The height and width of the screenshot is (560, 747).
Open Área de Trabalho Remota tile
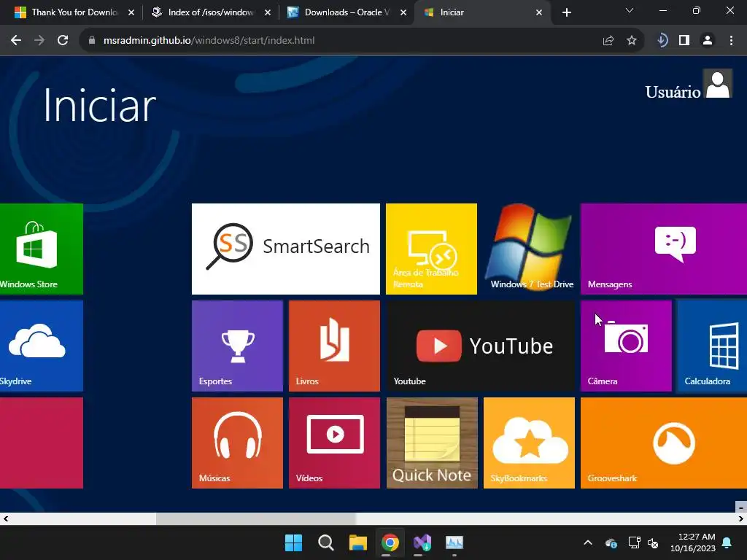point(431,249)
